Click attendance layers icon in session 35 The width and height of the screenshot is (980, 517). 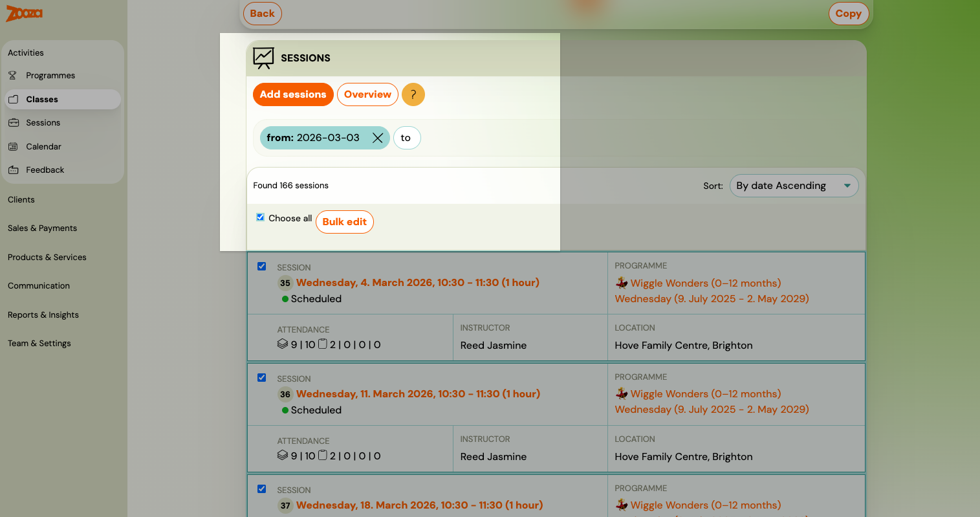coord(283,344)
